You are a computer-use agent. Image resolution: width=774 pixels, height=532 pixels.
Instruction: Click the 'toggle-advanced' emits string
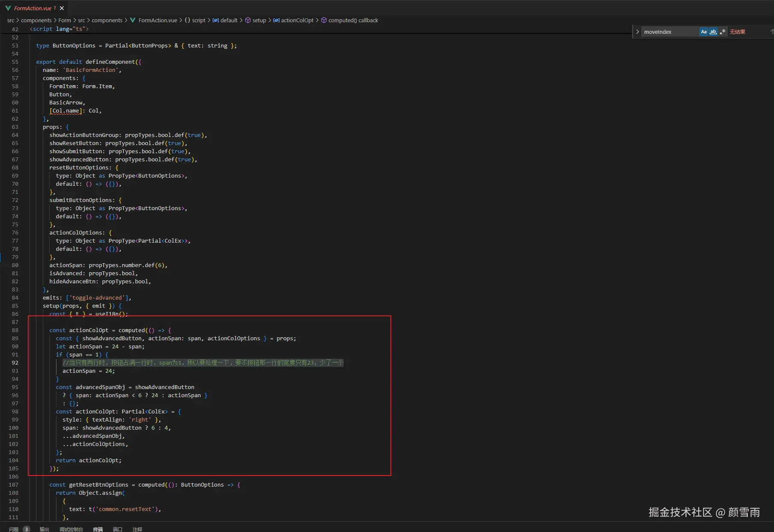point(97,297)
